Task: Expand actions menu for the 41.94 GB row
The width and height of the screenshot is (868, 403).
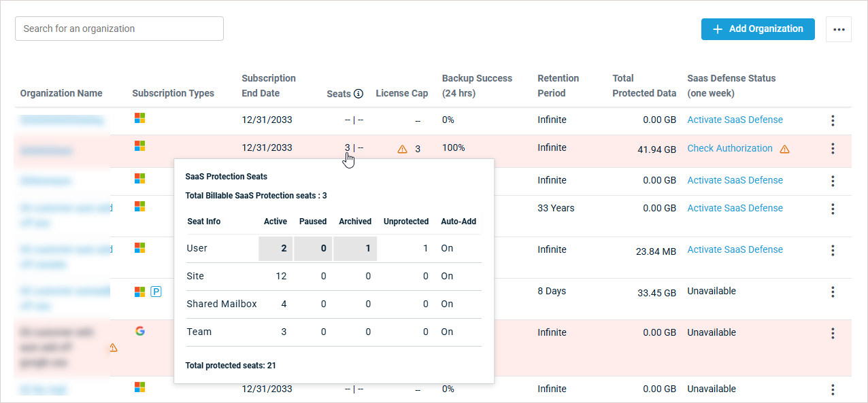Action: [833, 148]
